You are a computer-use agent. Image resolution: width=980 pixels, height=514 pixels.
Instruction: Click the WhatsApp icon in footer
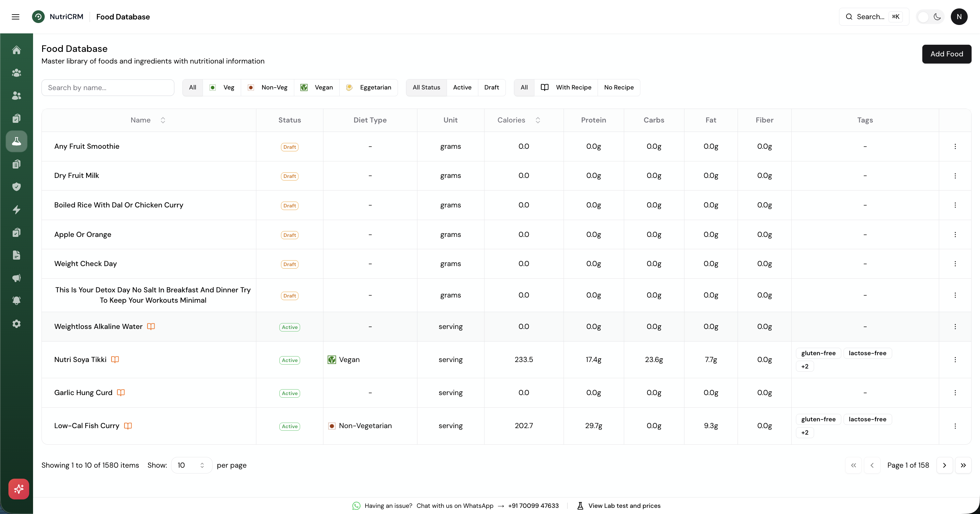pos(356,506)
